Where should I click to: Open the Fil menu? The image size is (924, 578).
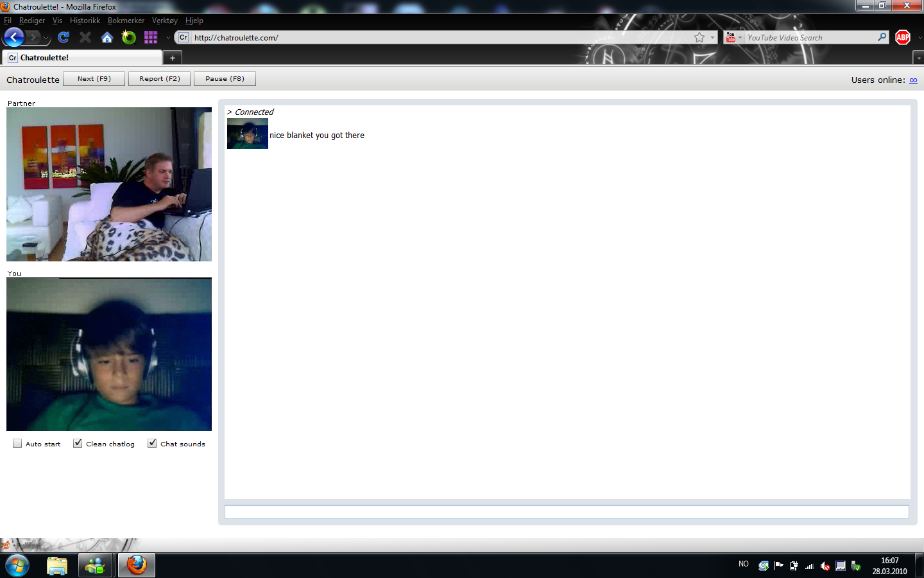click(8, 21)
